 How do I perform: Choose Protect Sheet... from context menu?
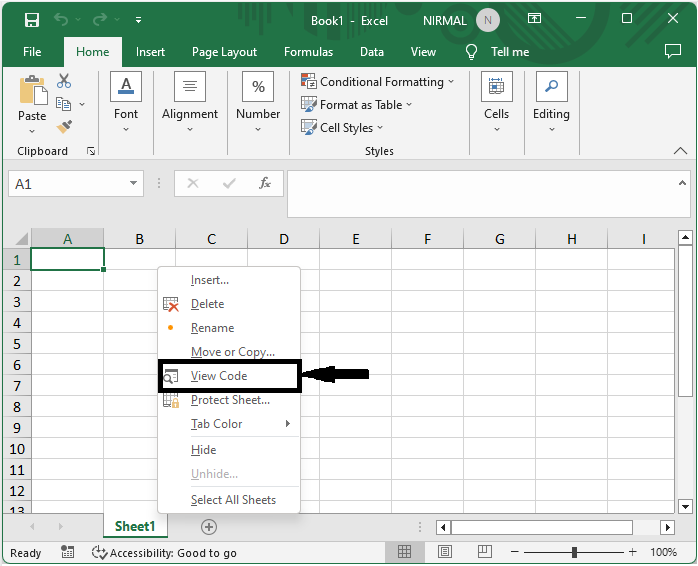pos(229,400)
